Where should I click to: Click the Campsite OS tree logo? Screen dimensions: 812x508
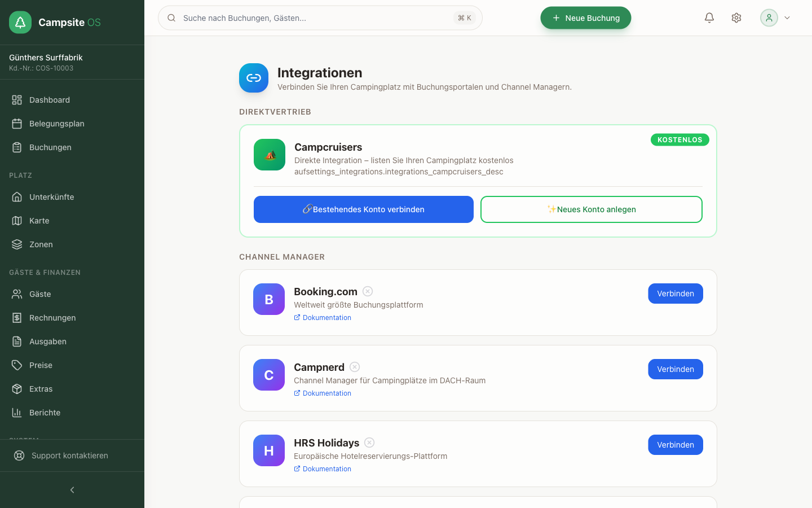(20, 23)
